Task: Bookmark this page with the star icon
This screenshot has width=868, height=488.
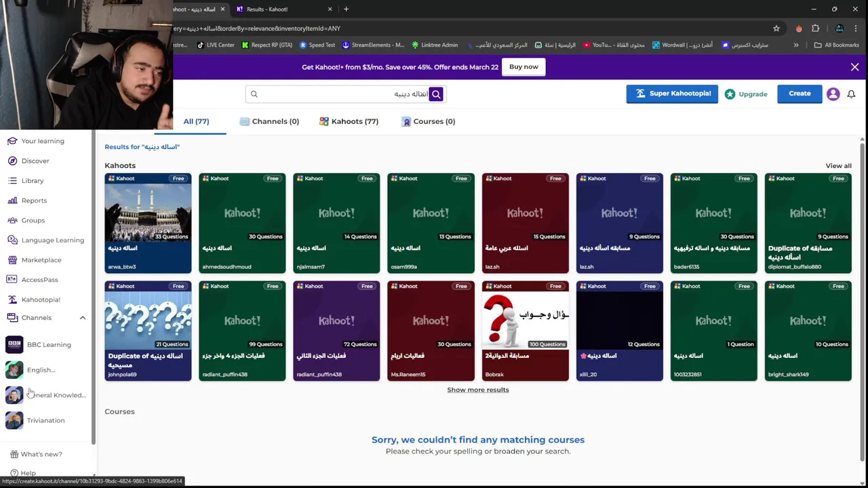Action: (x=776, y=28)
